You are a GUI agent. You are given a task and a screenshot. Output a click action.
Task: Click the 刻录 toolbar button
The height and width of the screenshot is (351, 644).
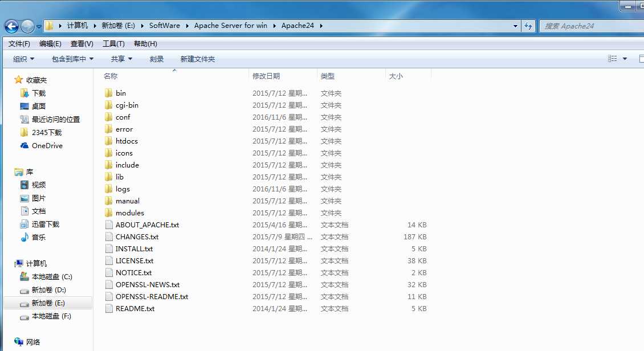pyautogui.click(x=157, y=59)
